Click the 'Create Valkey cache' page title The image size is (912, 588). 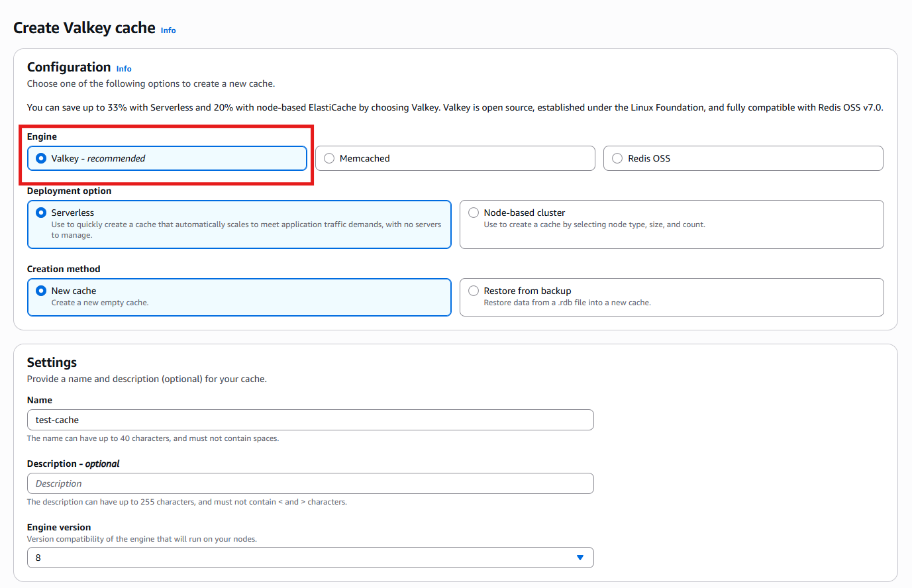pos(84,28)
